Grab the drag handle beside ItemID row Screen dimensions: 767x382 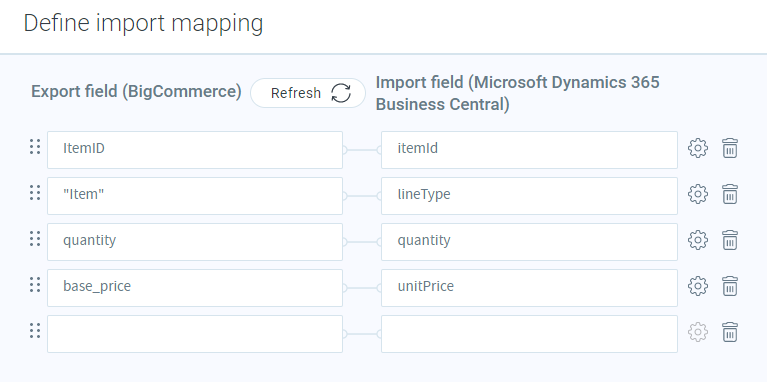35,146
